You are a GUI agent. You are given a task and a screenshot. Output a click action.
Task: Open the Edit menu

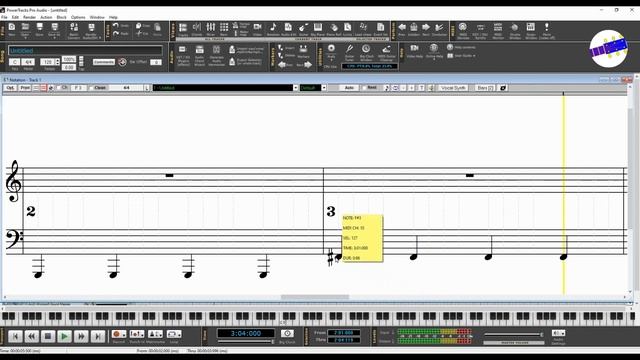[15, 18]
